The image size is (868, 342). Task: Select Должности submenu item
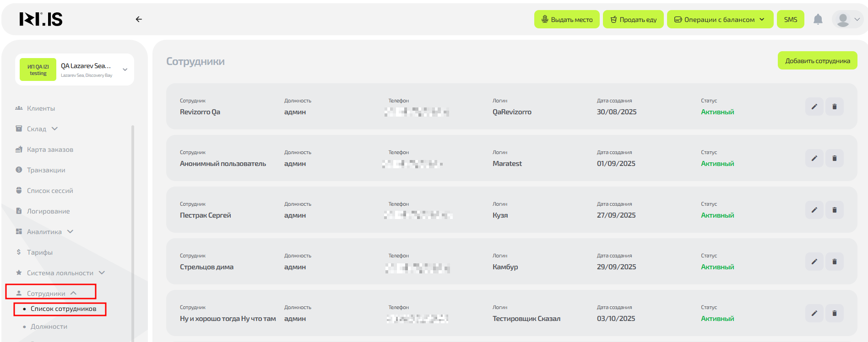click(49, 326)
